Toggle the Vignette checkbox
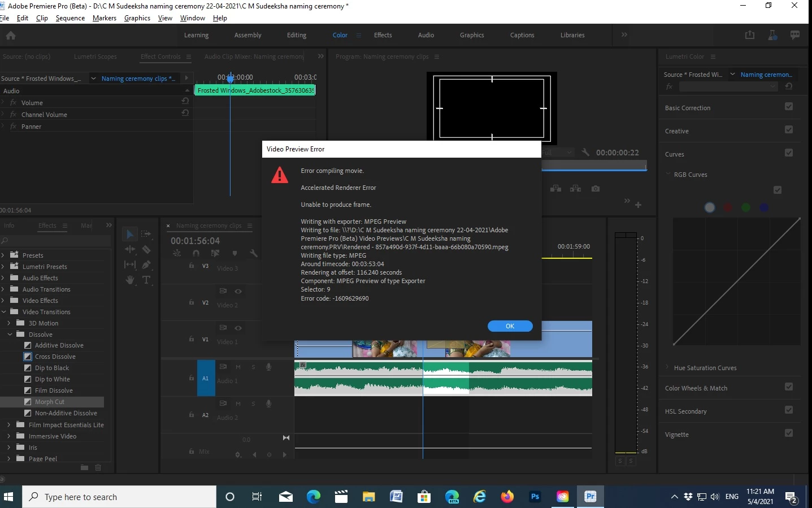Screen dimensions: 812x508 pyautogui.click(x=789, y=433)
